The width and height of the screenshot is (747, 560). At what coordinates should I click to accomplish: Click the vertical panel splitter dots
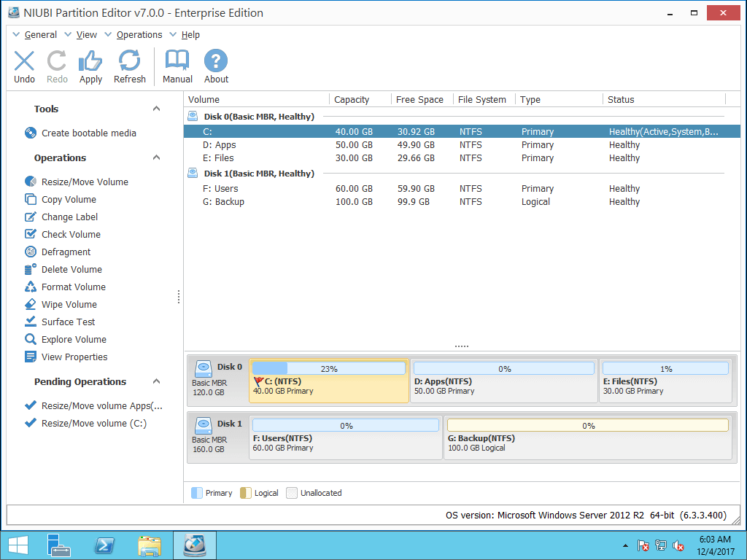tap(179, 297)
